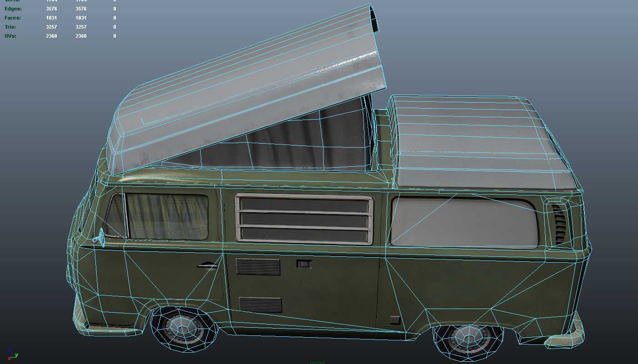Image resolution: width=638 pixels, height=364 pixels.
Task: Click the 0 value in the UVs row
Action: [115, 36]
